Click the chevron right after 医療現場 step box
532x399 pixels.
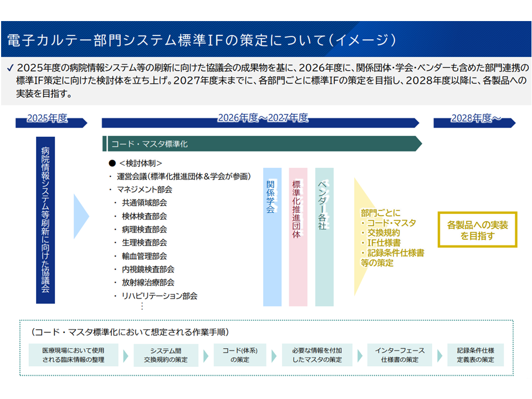(x=126, y=355)
